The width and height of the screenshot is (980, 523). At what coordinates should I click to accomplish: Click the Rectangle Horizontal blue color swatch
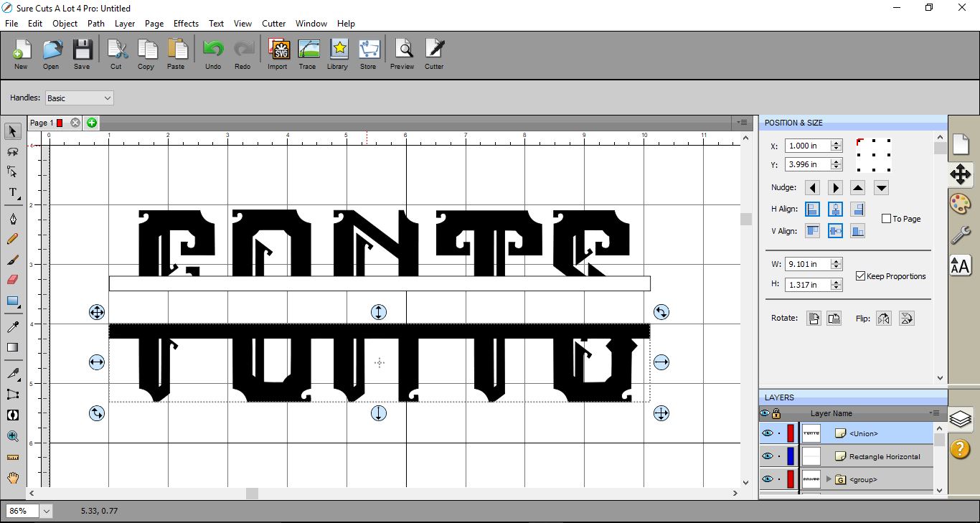791,456
